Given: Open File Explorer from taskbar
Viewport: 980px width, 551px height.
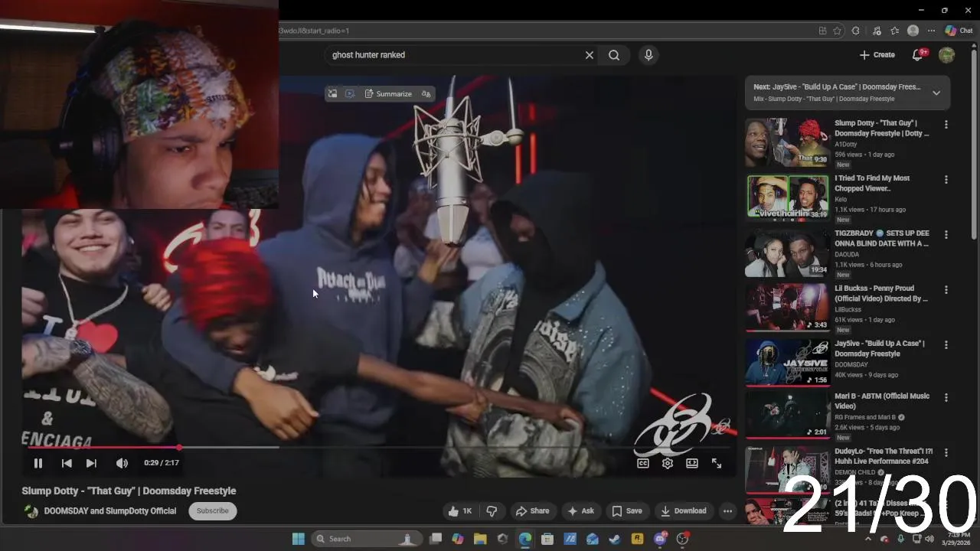Looking at the screenshot, I should 480,539.
